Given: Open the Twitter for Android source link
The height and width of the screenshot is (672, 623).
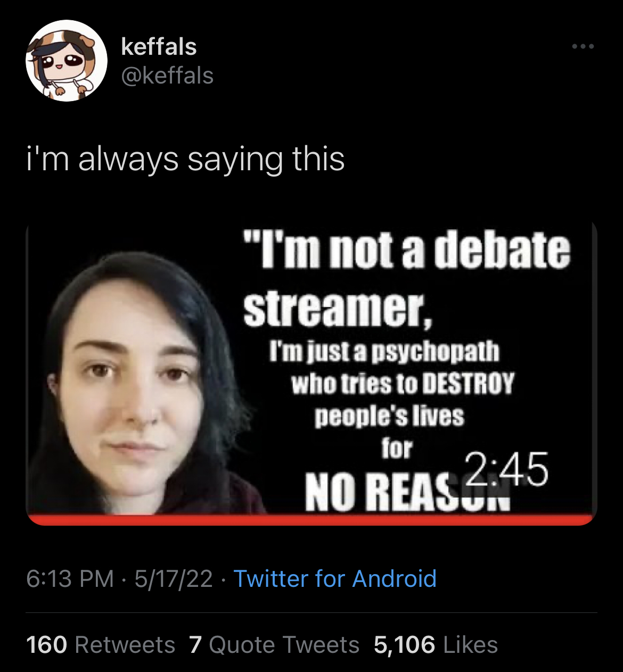Looking at the screenshot, I should click(x=335, y=578).
